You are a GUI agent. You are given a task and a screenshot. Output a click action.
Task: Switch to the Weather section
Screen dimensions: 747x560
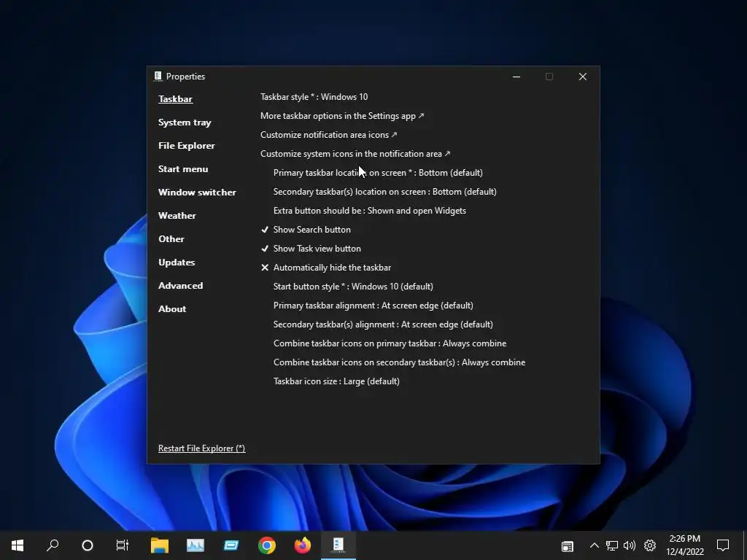coord(177,216)
